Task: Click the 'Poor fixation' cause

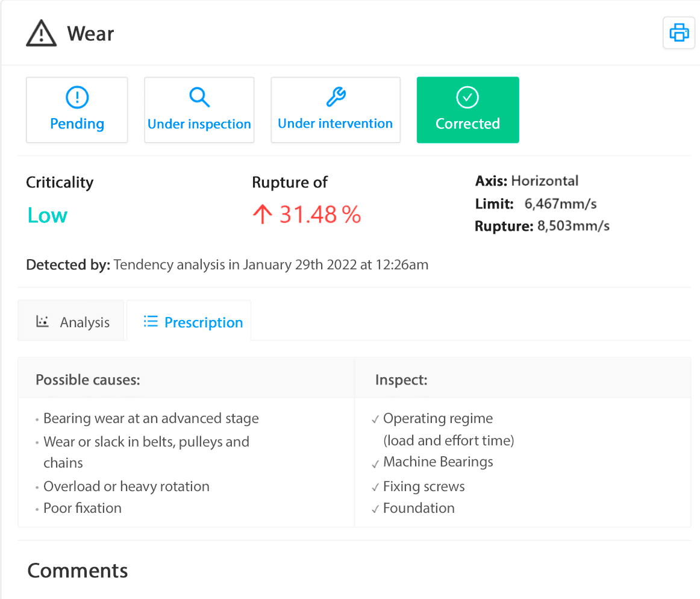Action: [x=83, y=508]
